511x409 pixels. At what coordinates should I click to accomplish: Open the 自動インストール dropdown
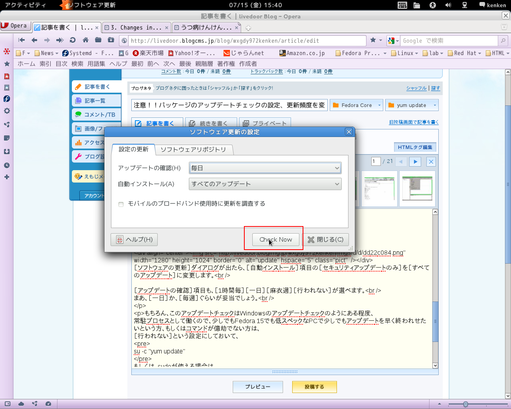point(265,184)
